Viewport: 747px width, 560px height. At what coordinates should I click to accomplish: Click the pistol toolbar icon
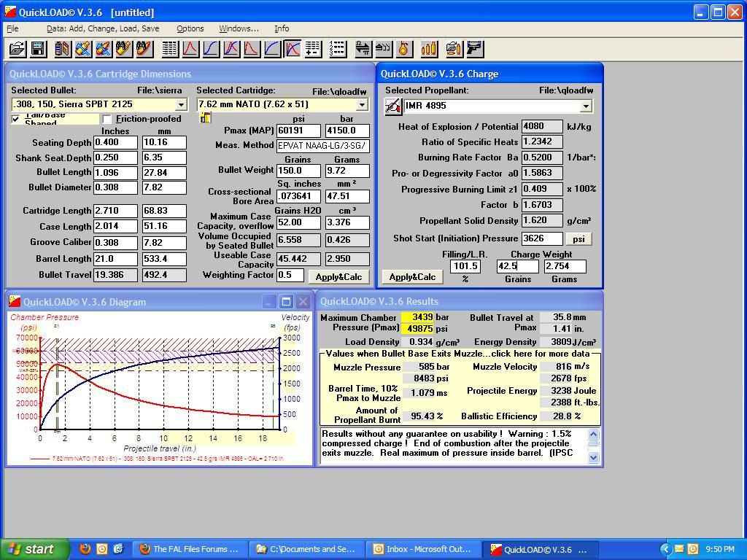tap(474, 49)
